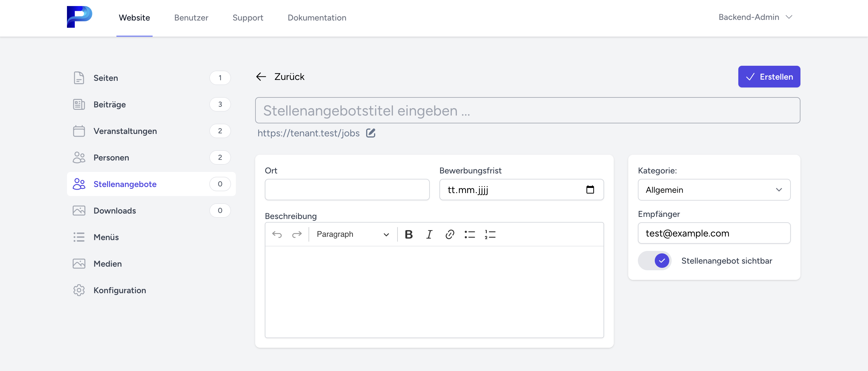This screenshot has width=868, height=371.
Task: Open the Bewerbungsfrist calendar picker
Action: point(590,190)
